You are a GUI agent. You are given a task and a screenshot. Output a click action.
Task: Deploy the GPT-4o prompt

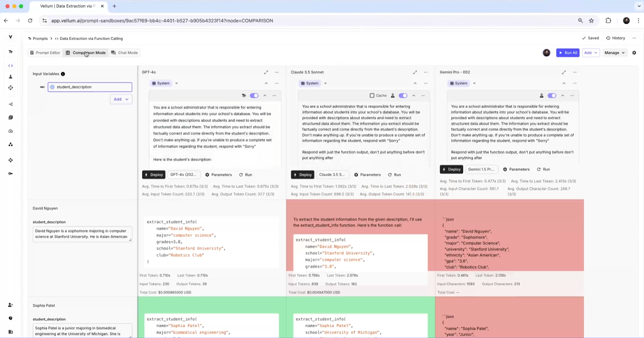tap(154, 175)
